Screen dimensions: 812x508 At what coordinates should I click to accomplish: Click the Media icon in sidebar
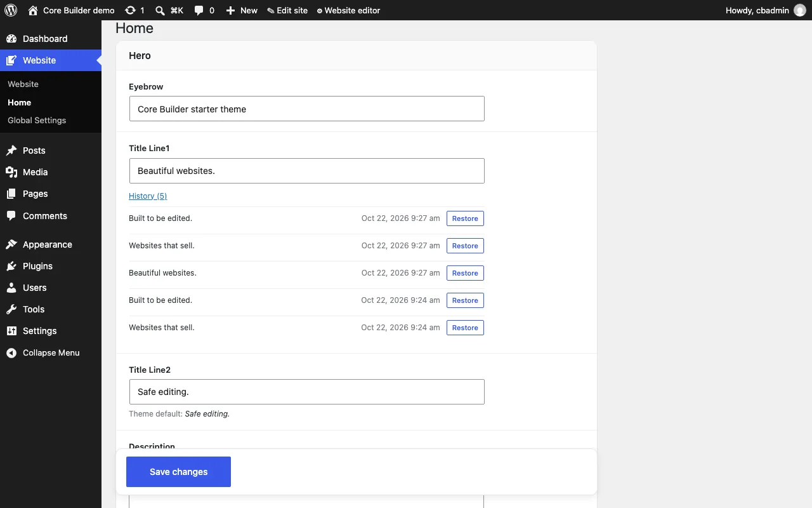(11, 172)
